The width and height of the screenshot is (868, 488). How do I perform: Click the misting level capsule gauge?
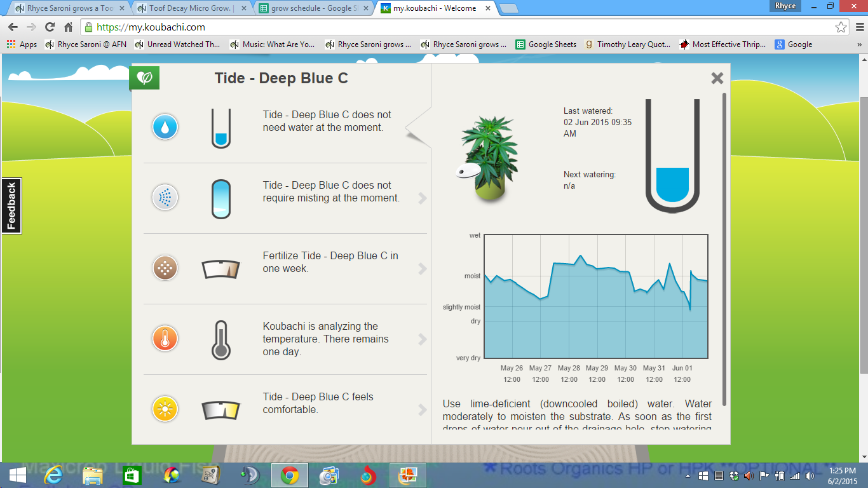[x=221, y=199]
